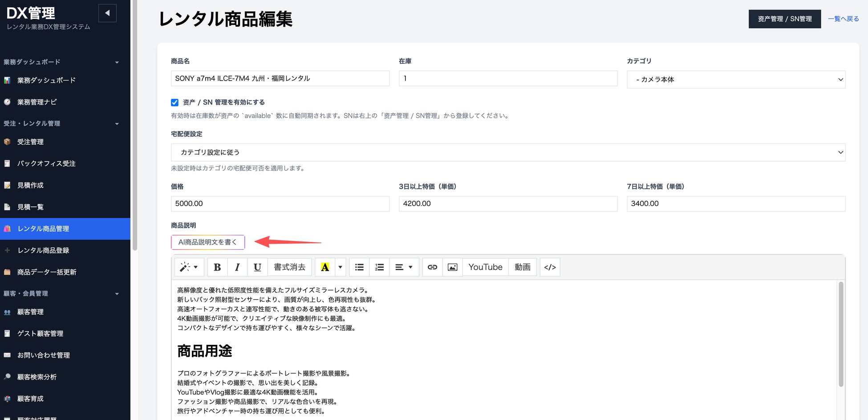Open ゲスト顧客管理 menu item
The image size is (868, 420).
[40, 333]
